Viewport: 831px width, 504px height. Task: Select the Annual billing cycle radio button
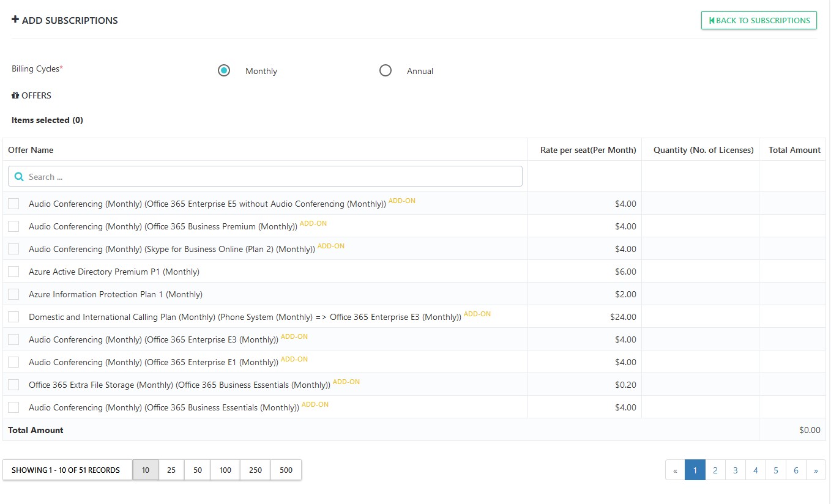coord(386,70)
